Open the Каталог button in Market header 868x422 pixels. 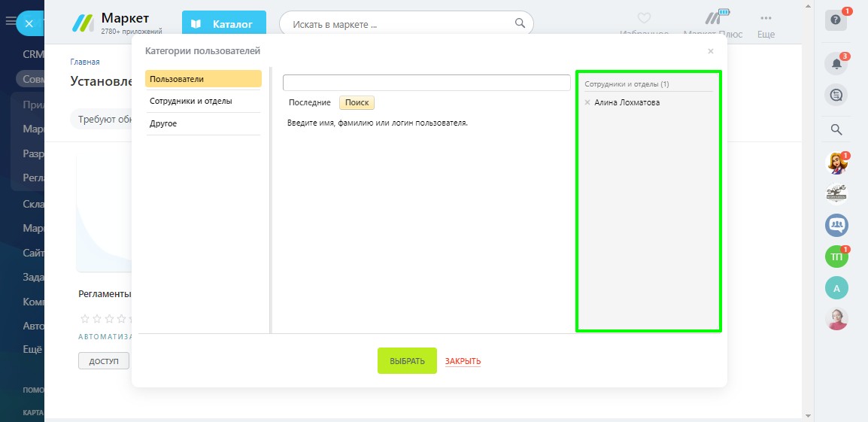223,24
